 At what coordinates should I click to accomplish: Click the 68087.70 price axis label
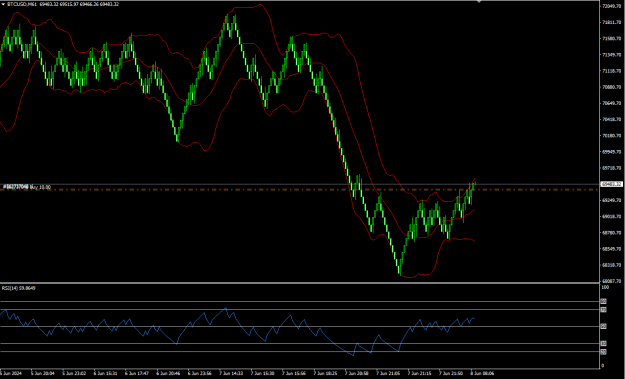tap(611, 281)
